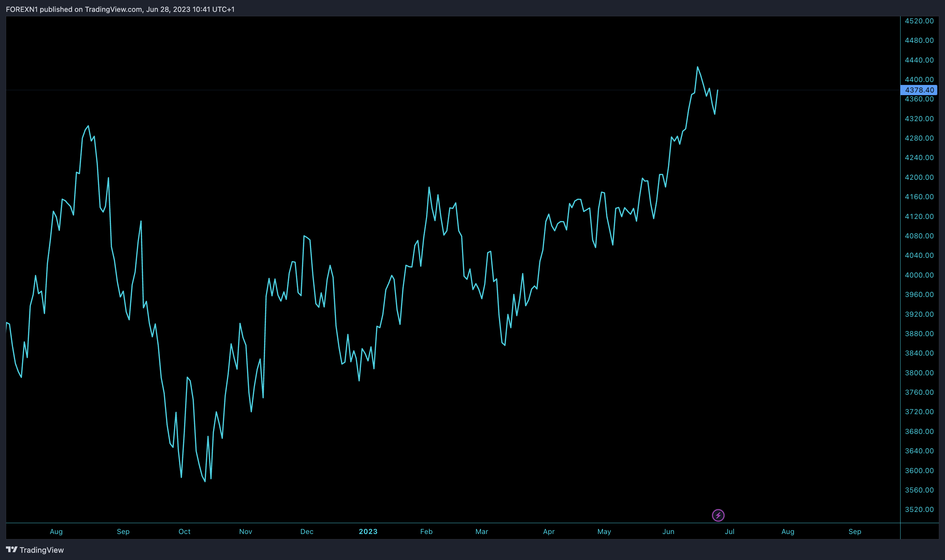Viewport: 945px width, 560px height.
Task: Click the 3600.00 price axis label
Action: point(919,470)
